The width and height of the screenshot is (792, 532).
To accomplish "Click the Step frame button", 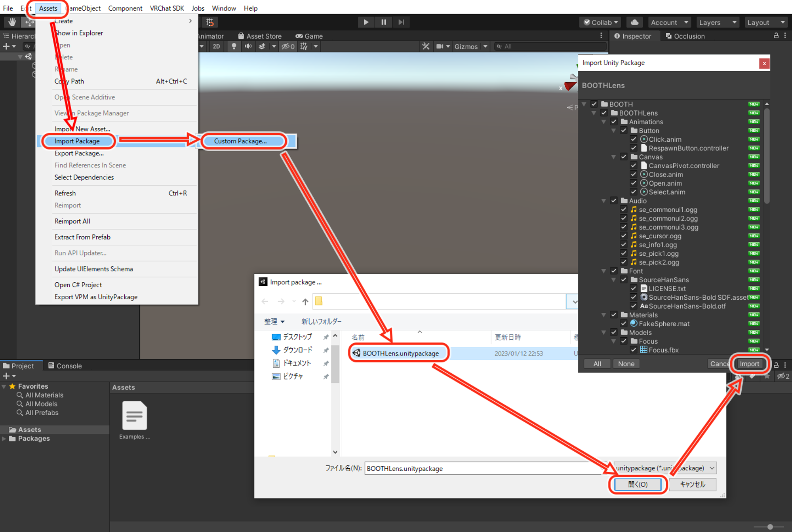I will click(x=401, y=22).
